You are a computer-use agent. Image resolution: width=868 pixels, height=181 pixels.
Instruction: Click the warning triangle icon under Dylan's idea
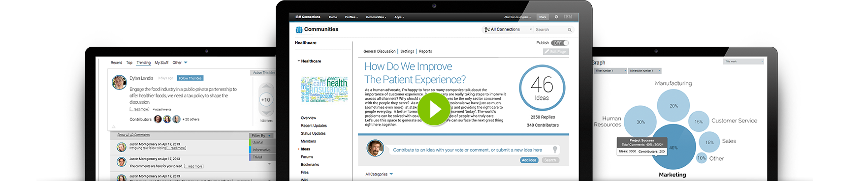(113, 126)
